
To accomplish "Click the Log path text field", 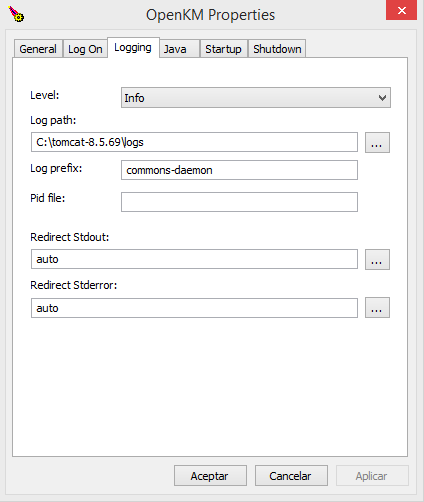I will pos(194,142).
